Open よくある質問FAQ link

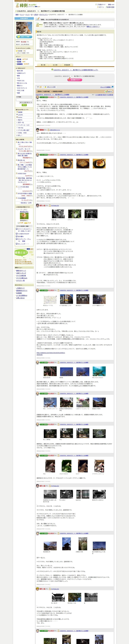[x=22, y=295]
